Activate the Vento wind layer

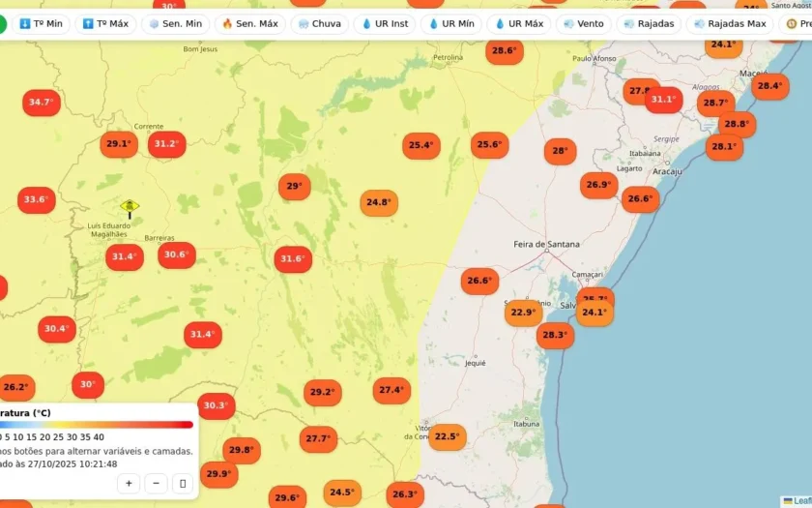coord(584,24)
